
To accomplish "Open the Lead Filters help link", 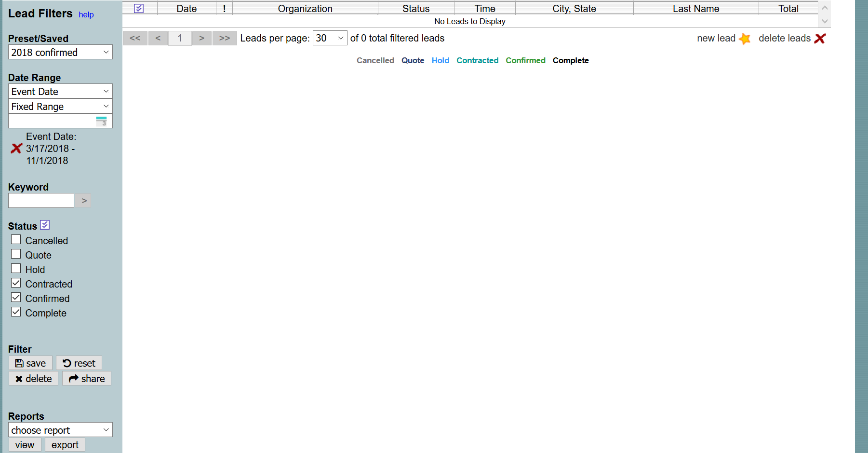I will [86, 14].
